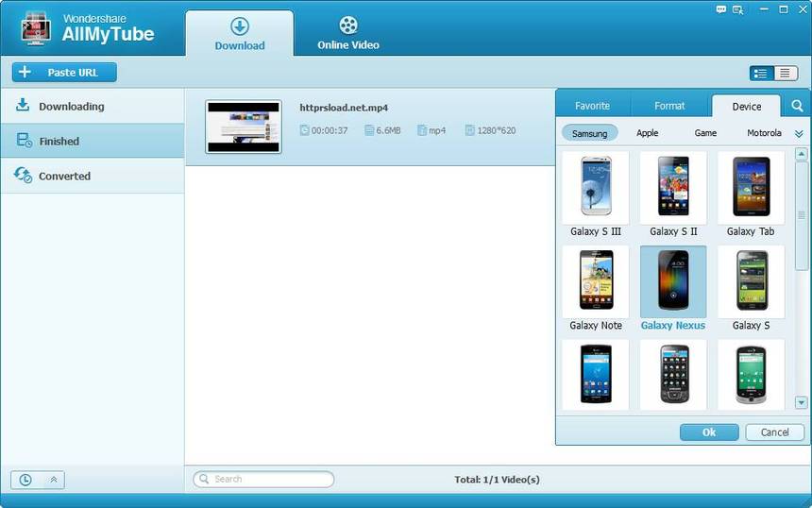Click the device list scroll-up arrow
This screenshot has height=508, width=812.
(x=801, y=154)
